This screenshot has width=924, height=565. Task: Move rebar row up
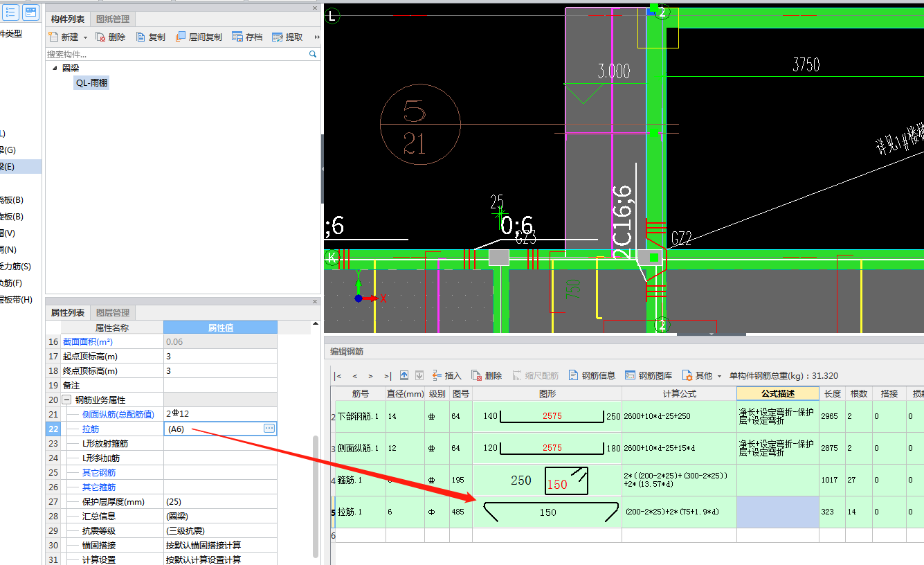click(405, 375)
